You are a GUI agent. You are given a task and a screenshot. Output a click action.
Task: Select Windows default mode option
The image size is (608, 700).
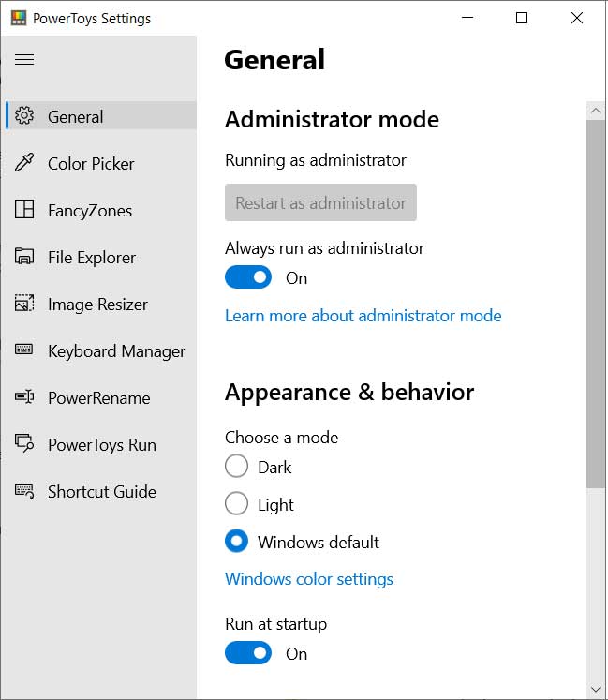pos(237,541)
